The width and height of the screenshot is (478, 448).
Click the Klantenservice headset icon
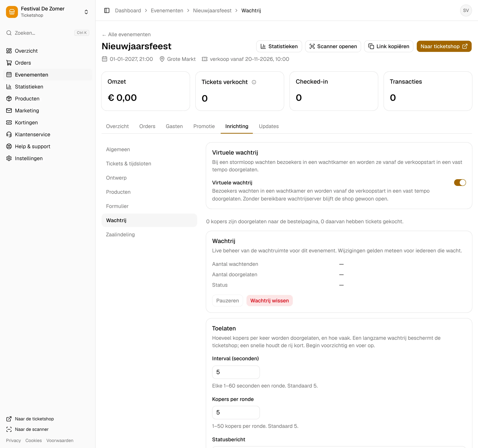coord(9,134)
